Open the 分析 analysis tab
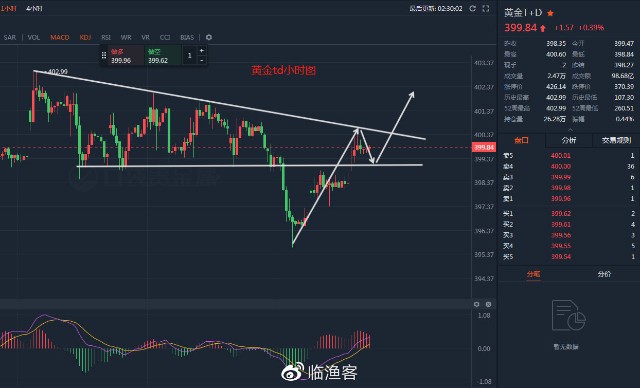This screenshot has height=388, width=640. click(569, 140)
